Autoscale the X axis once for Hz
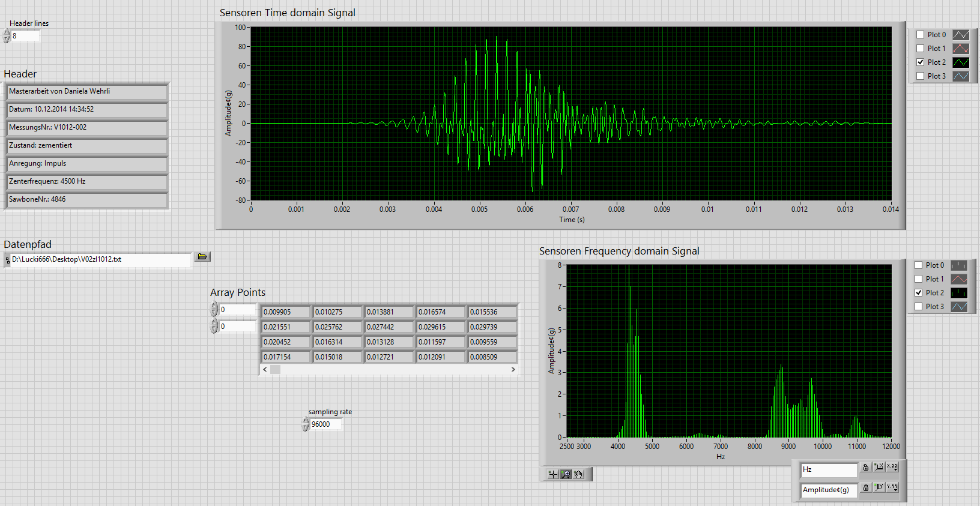 [879, 468]
